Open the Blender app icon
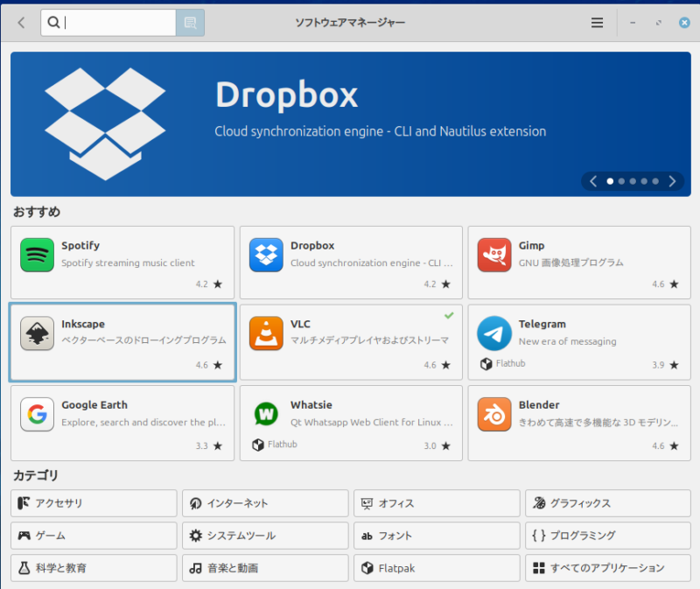This screenshot has width=700, height=589. click(x=494, y=414)
